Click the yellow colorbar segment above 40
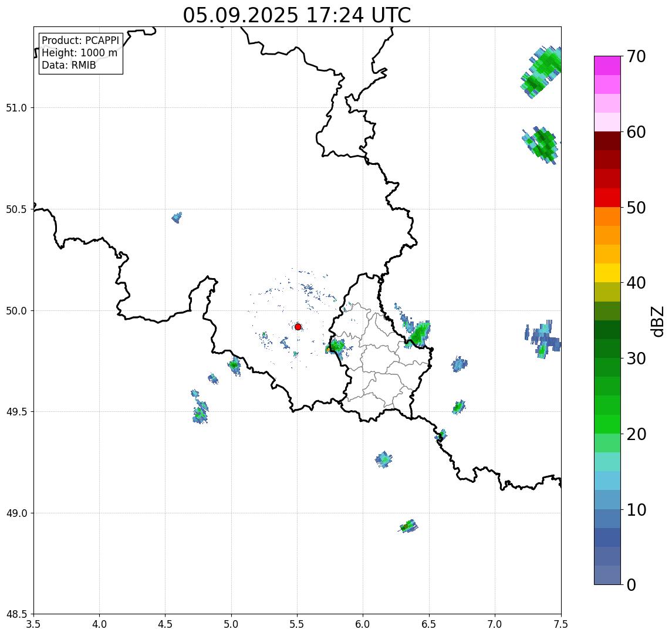This screenshot has height=636, width=672. coord(607,273)
